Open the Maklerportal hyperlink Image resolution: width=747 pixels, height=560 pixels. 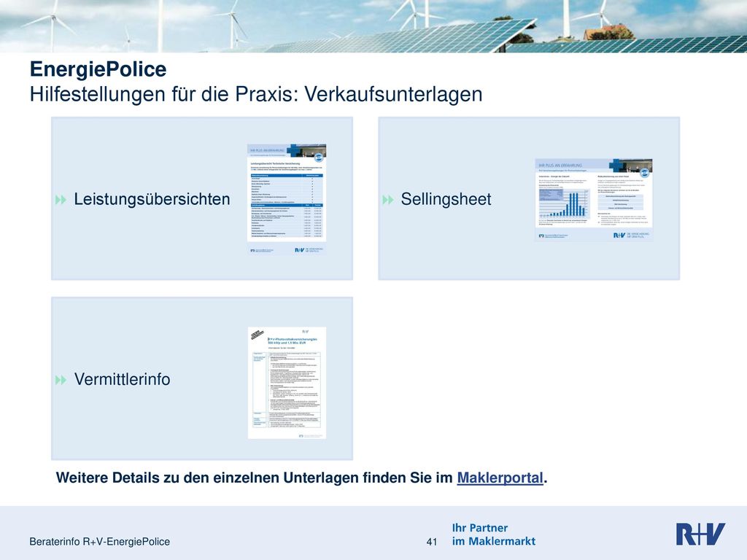500,478
